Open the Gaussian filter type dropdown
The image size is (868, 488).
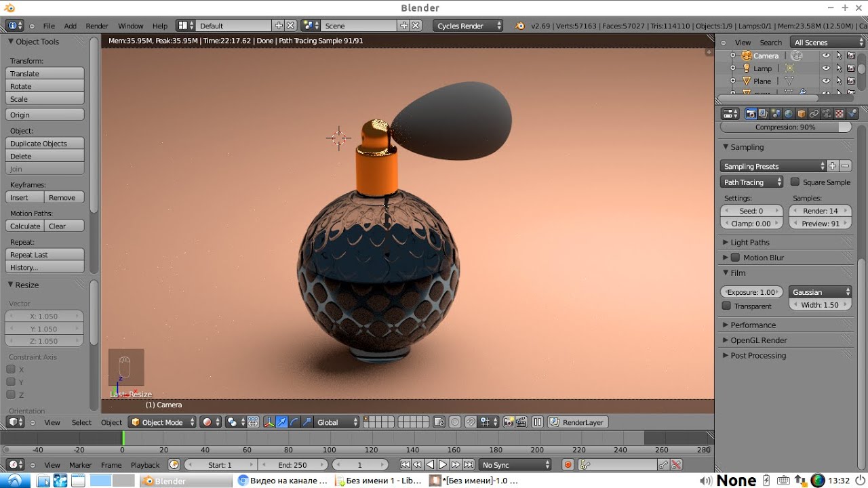tap(821, 292)
